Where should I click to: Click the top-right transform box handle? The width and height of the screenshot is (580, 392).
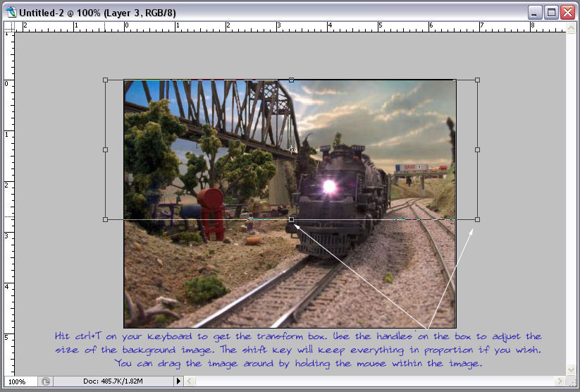[x=478, y=80]
